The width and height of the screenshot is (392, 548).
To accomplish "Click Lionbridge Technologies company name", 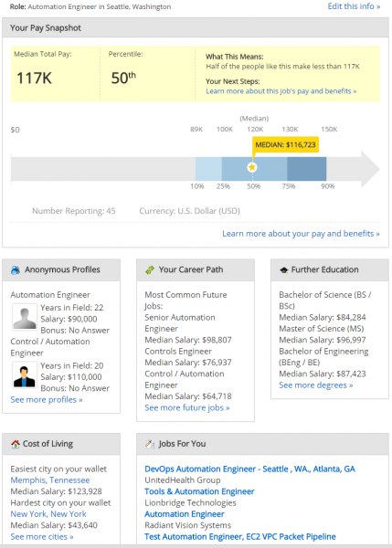I will click(190, 503).
